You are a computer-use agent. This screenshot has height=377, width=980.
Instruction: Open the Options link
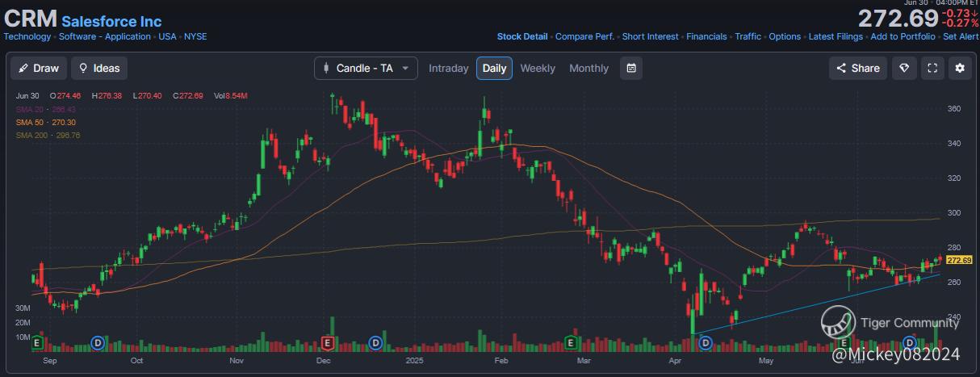[785, 36]
